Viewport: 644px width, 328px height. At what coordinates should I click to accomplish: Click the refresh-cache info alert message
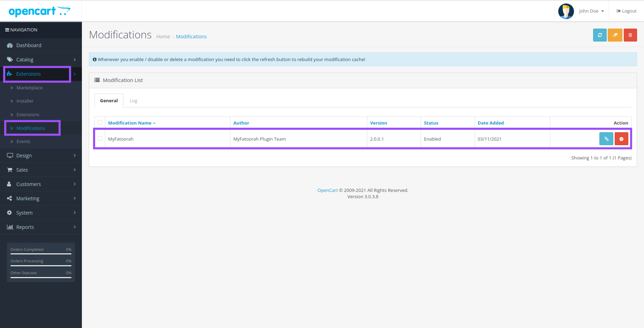coord(363,59)
